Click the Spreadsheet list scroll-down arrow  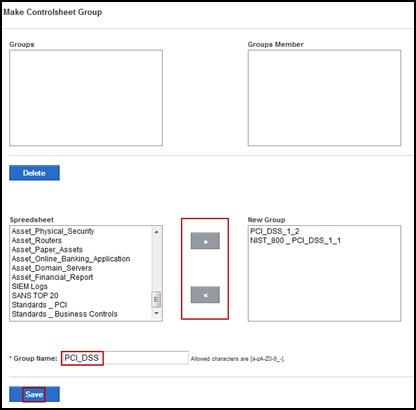pos(156,313)
